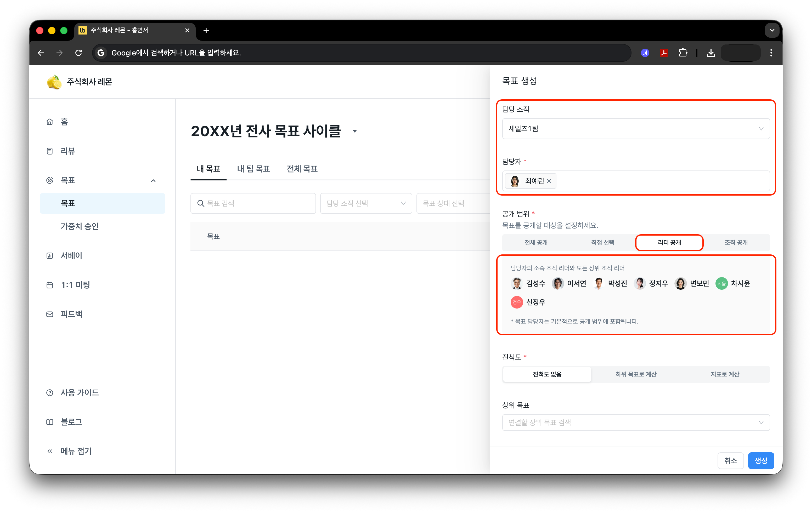Screen dimensions: 812x513
Task: Click the 목표 검색 search field
Action: (x=253, y=203)
